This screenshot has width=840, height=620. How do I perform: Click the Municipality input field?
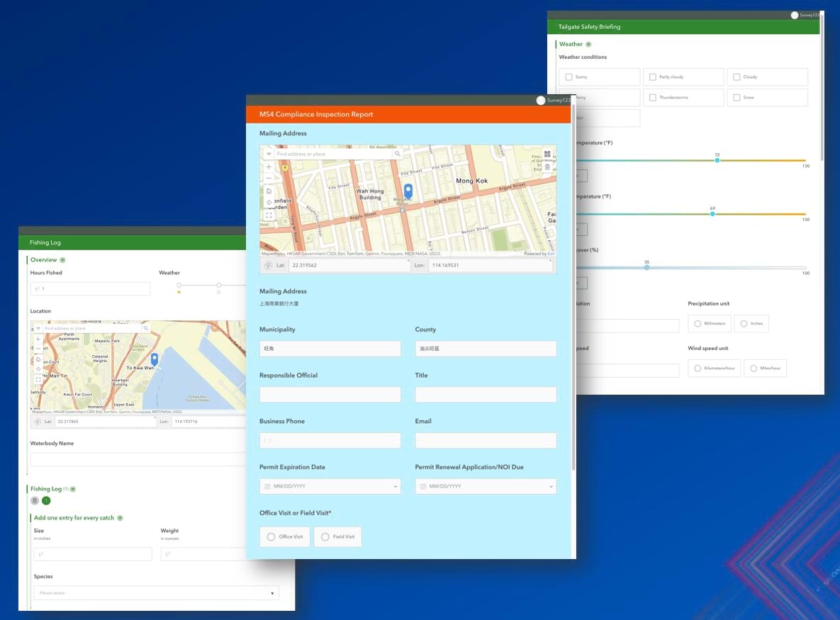tap(330, 349)
